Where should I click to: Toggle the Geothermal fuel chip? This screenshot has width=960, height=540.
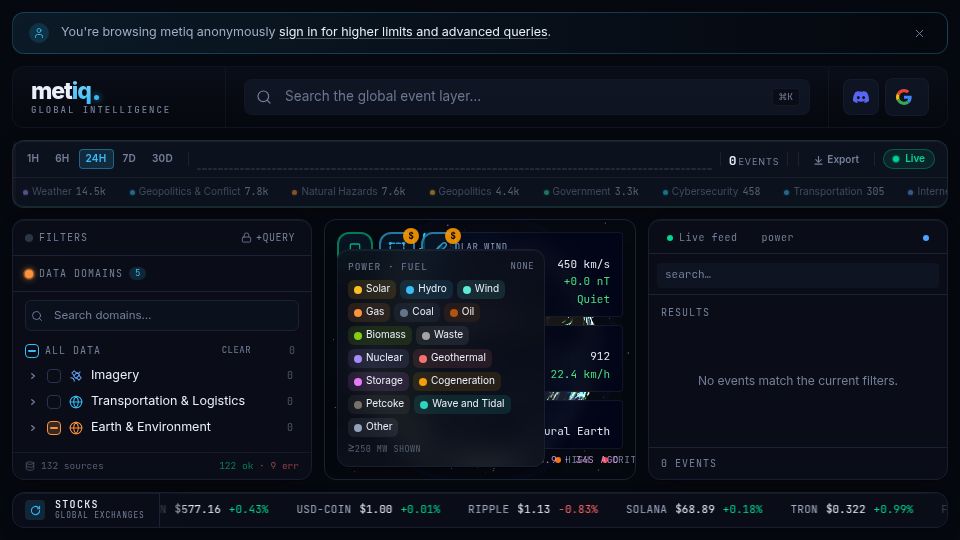(452, 358)
